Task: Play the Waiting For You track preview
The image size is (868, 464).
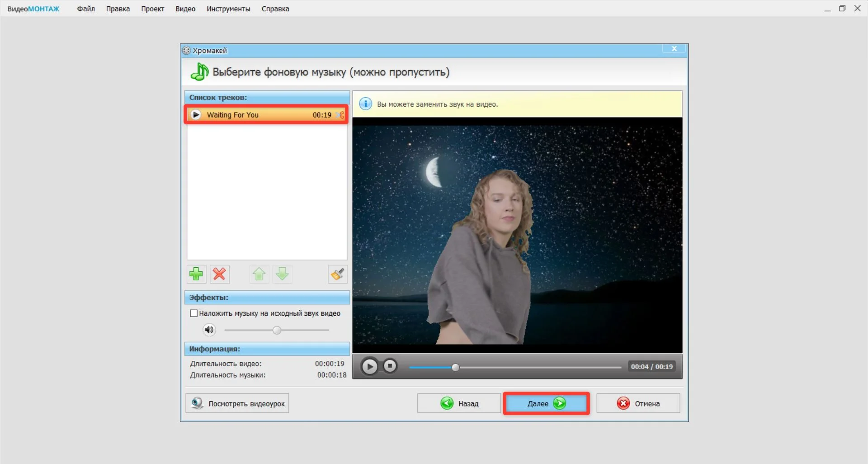Action: pos(196,115)
